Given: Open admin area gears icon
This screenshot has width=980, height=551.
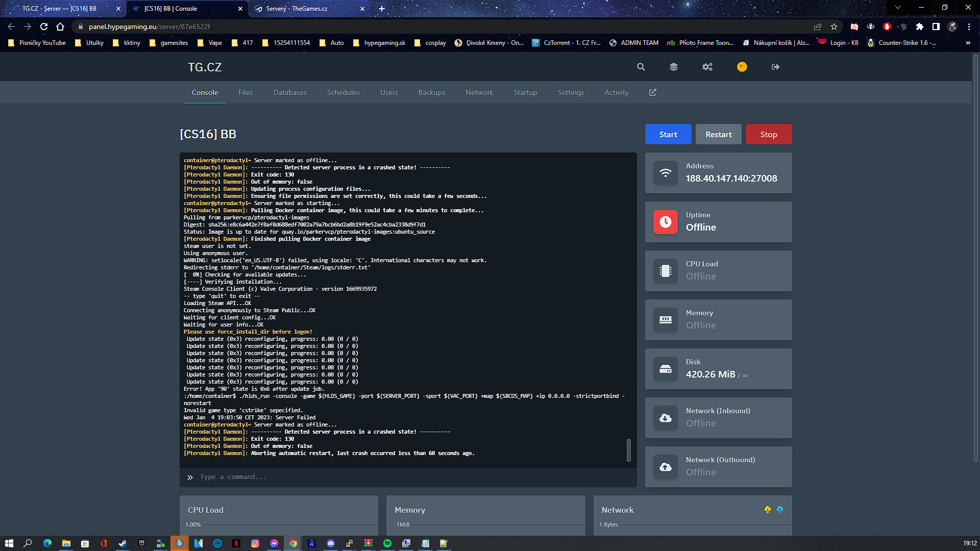Looking at the screenshot, I should (707, 67).
